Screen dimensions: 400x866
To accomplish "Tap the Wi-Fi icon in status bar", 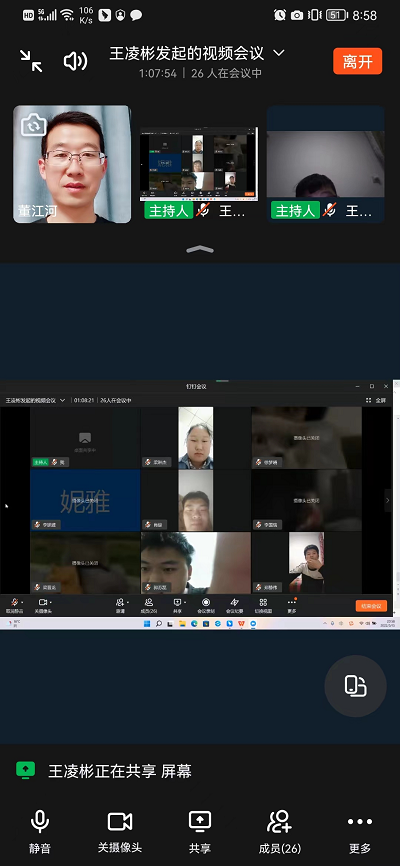I will click(x=67, y=15).
